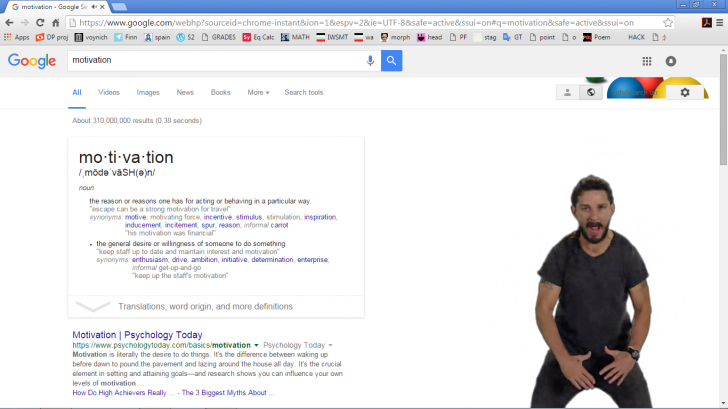
Task: Click the browser forward arrow
Action: tap(25, 23)
